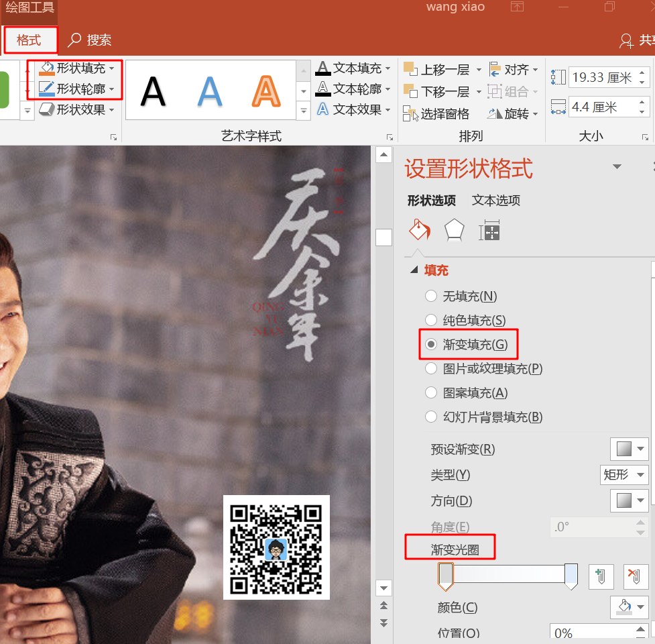Select the left gradient stop
Viewport: 655px width, 644px height.
point(445,577)
